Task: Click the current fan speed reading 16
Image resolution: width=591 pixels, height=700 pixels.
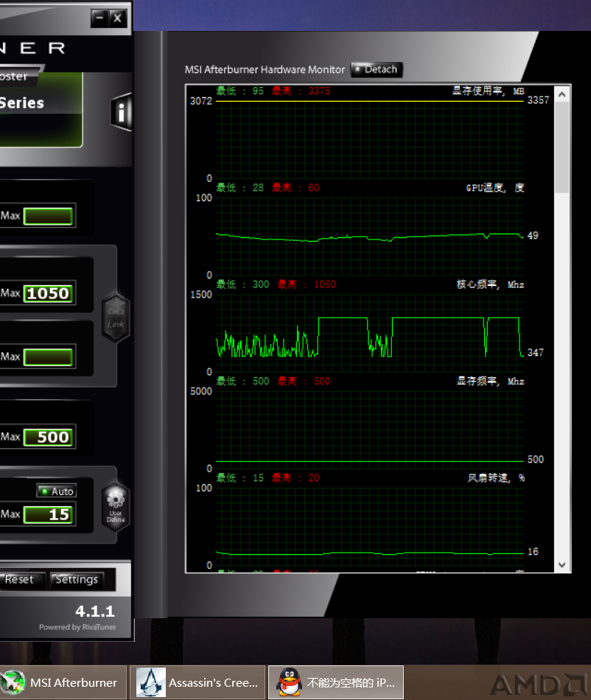Action: pyautogui.click(x=533, y=552)
